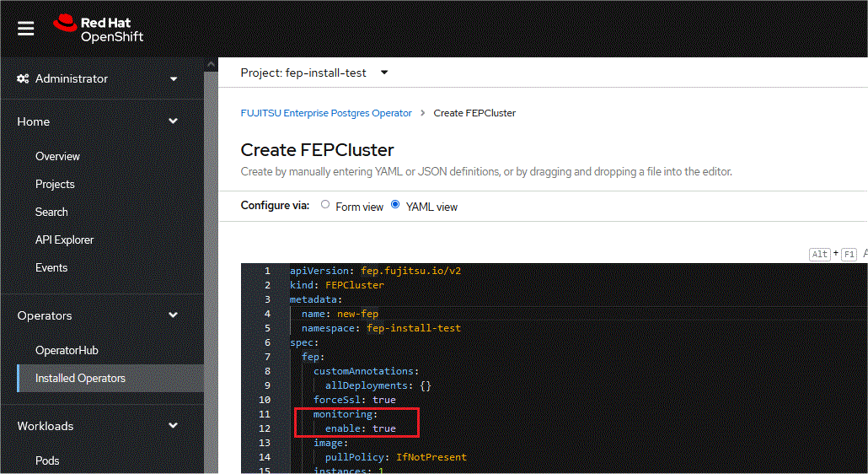Select the YAML view radio button
Image resolution: width=868 pixels, height=474 pixels.
pyautogui.click(x=395, y=204)
